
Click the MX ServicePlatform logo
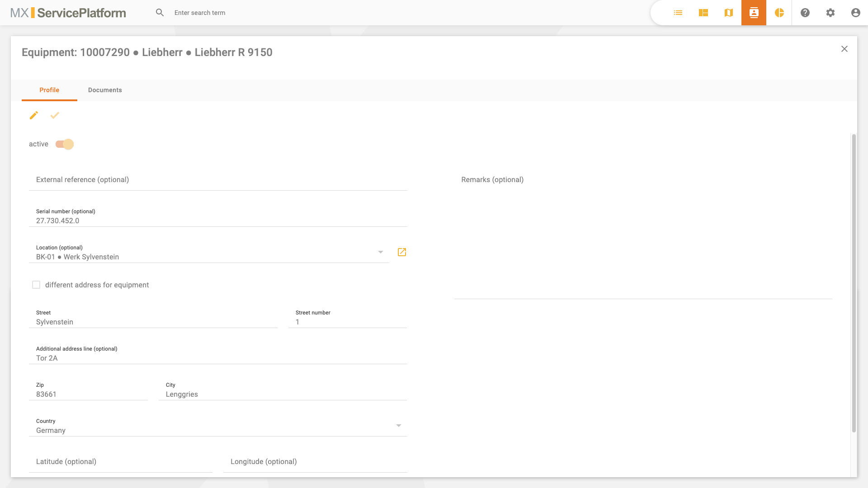click(68, 13)
